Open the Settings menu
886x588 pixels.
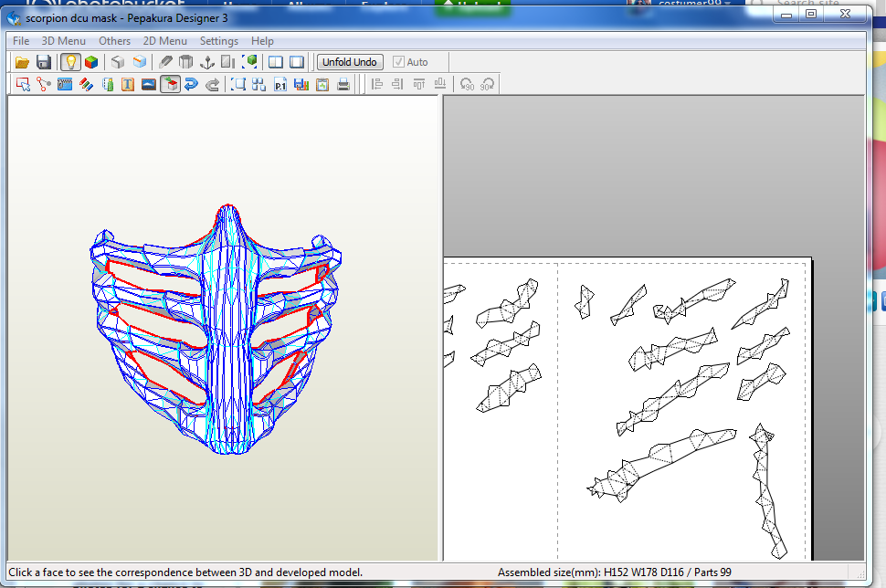click(218, 41)
